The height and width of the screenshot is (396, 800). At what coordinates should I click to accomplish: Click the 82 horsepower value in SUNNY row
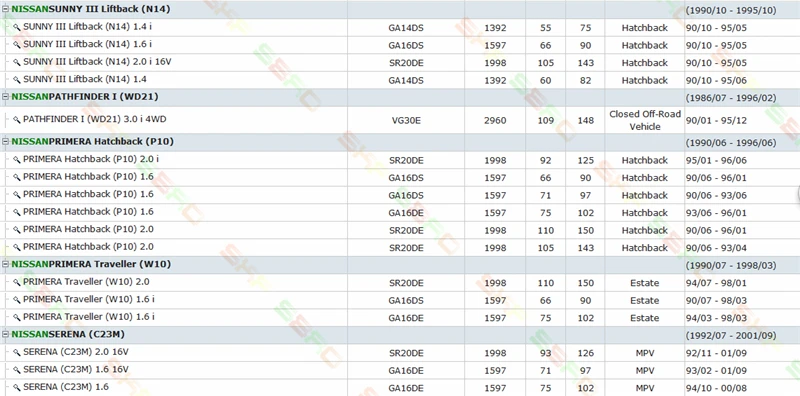coord(586,81)
